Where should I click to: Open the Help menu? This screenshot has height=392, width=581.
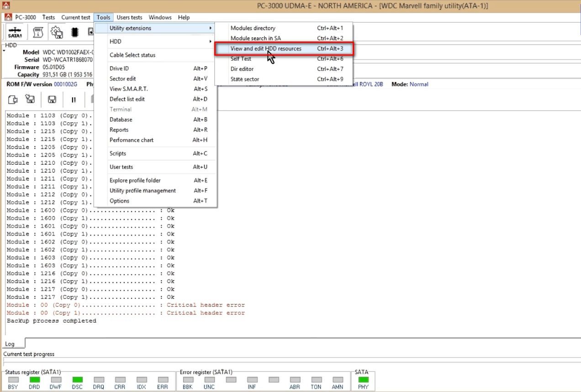184,17
